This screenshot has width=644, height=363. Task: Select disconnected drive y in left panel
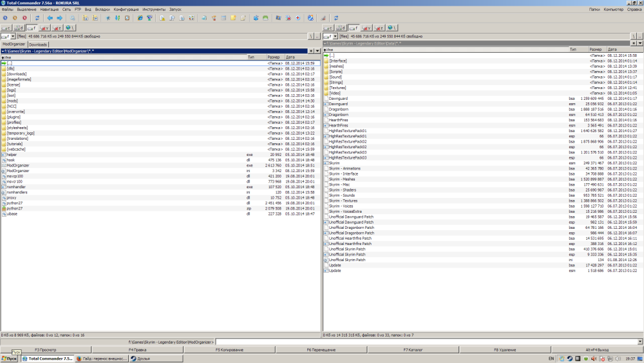pyautogui.click(x=44, y=28)
